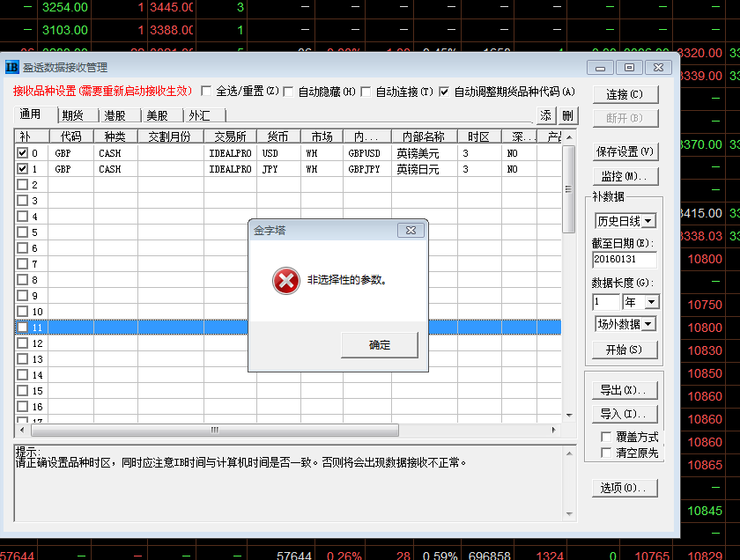This screenshot has width=740, height=560.
Task: Click hint box scrollbar down arrow
Action: (569, 513)
